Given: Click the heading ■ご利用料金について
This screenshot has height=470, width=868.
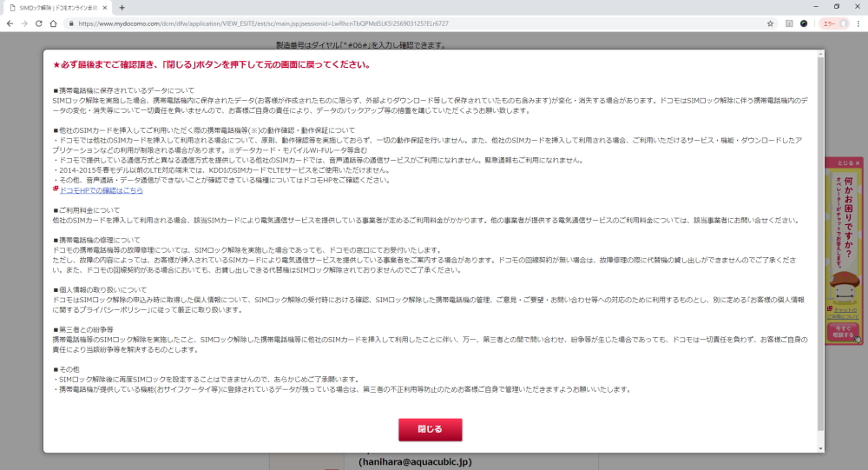Looking at the screenshot, I should [x=86, y=210].
